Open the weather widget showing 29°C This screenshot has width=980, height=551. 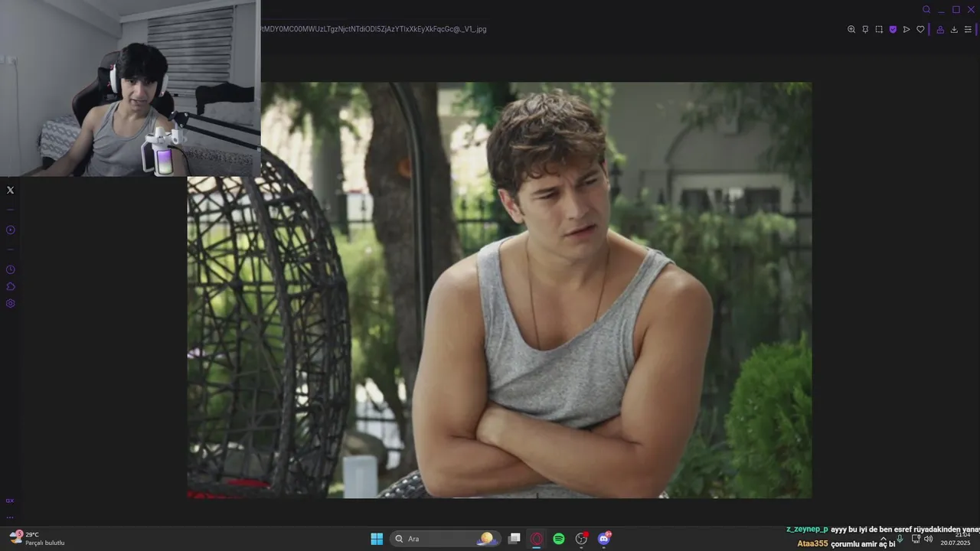click(37, 539)
